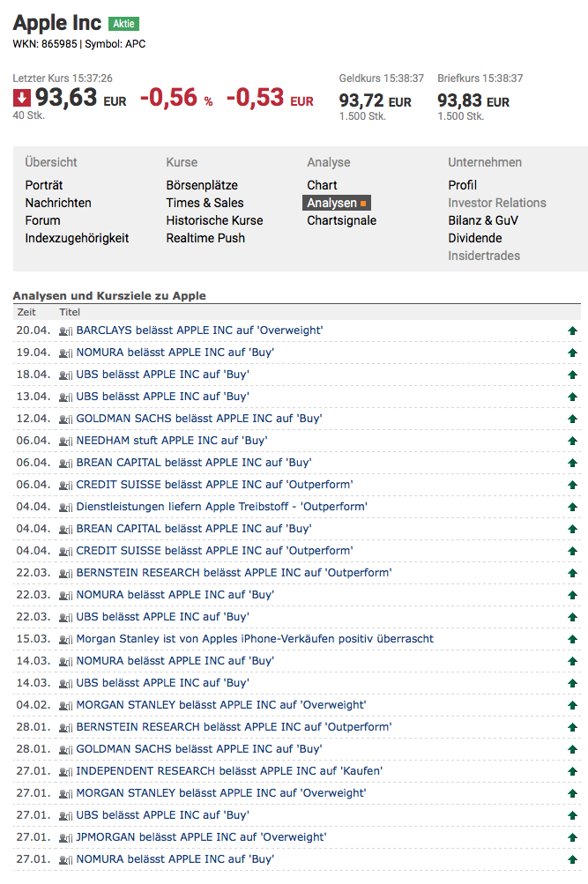Open Morgan Stanley iPhone-Verkäufen positiv überrascht article

255,639
